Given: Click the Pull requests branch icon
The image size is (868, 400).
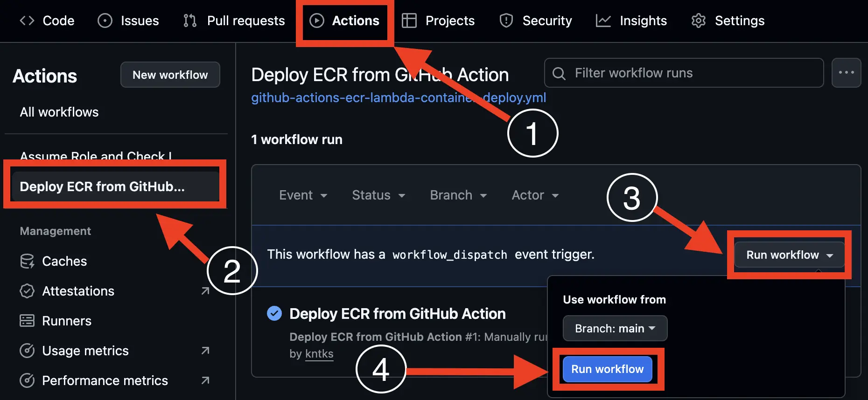Looking at the screenshot, I should coord(190,21).
